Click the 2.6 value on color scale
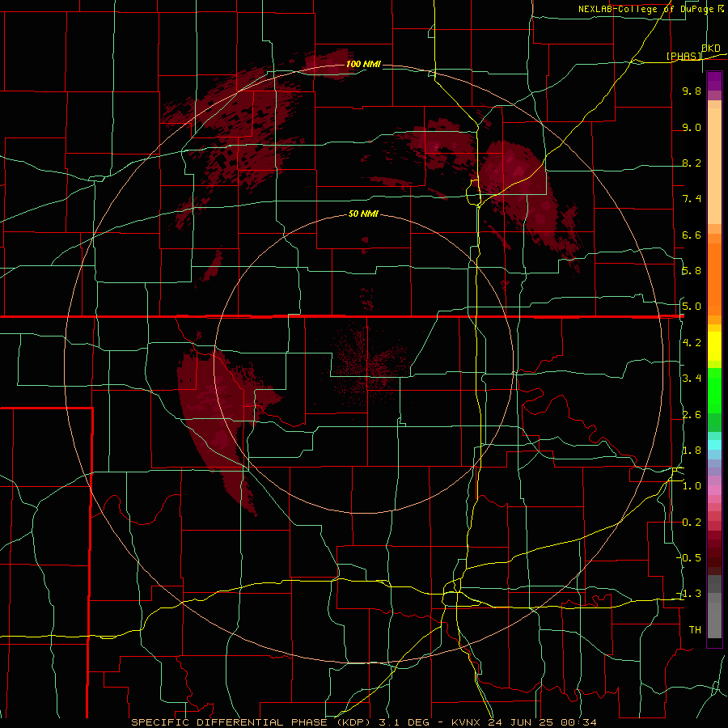This screenshot has height=728, width=728. [x=692, y=415]
